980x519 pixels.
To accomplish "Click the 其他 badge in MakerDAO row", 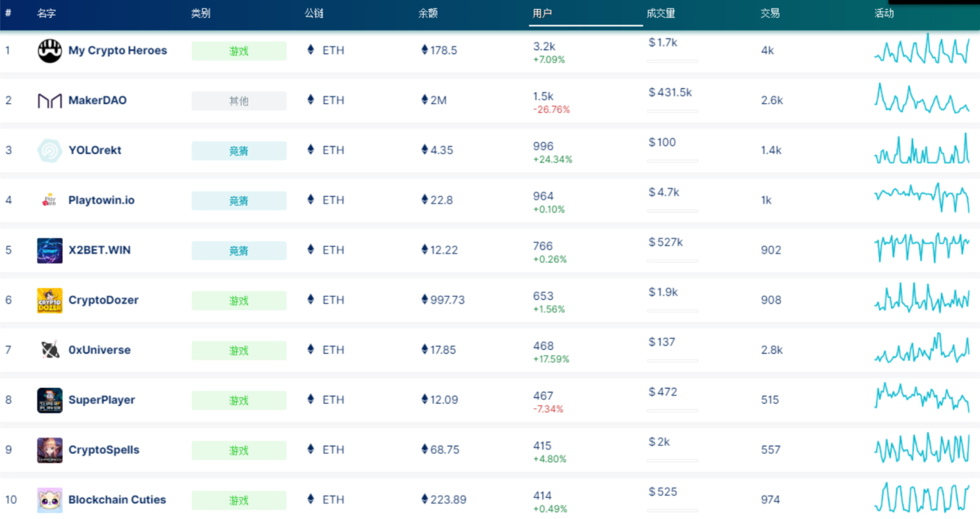I will pos(239,101).
